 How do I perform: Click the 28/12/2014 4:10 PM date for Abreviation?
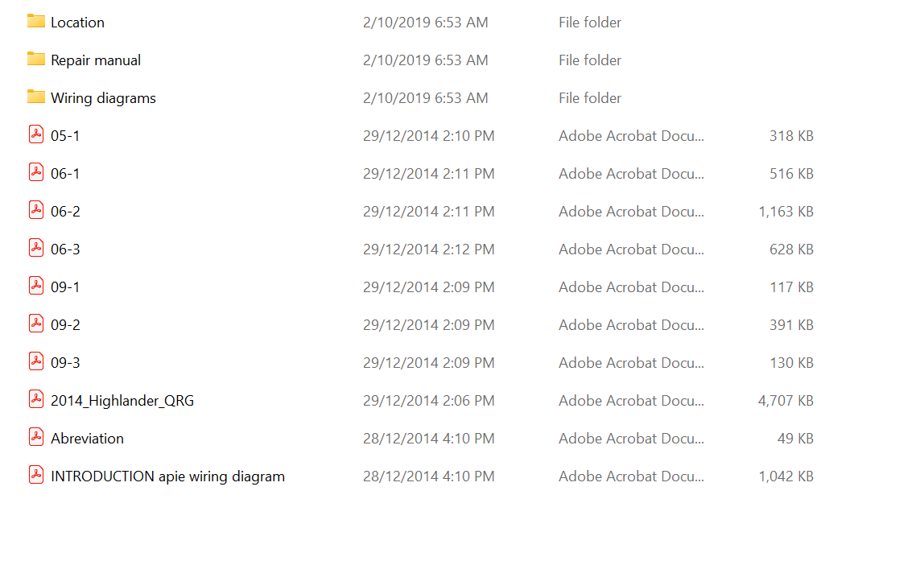428,439
